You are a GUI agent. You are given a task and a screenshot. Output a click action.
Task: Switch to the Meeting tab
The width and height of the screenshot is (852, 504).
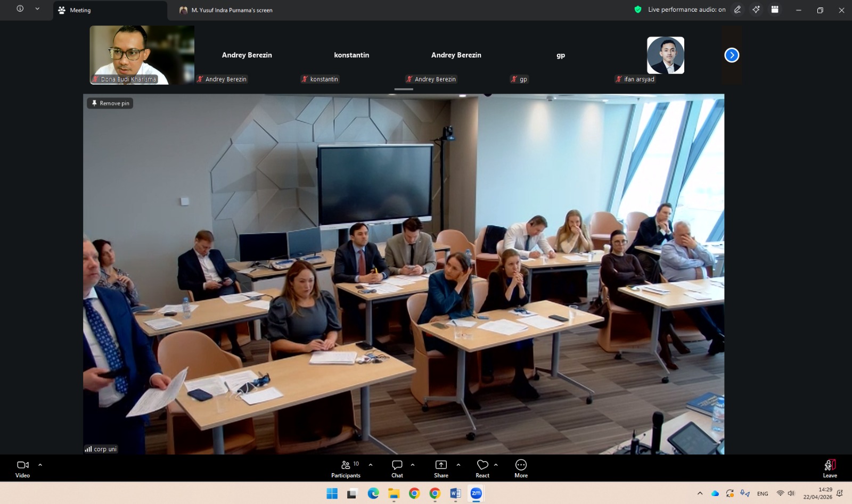click(x=80, y=10)
